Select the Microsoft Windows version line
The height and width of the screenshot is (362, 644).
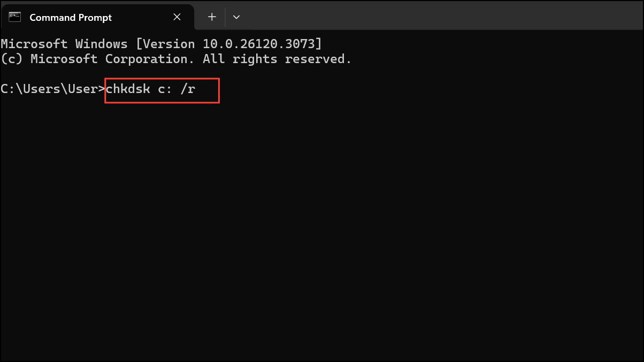point(160,43)
